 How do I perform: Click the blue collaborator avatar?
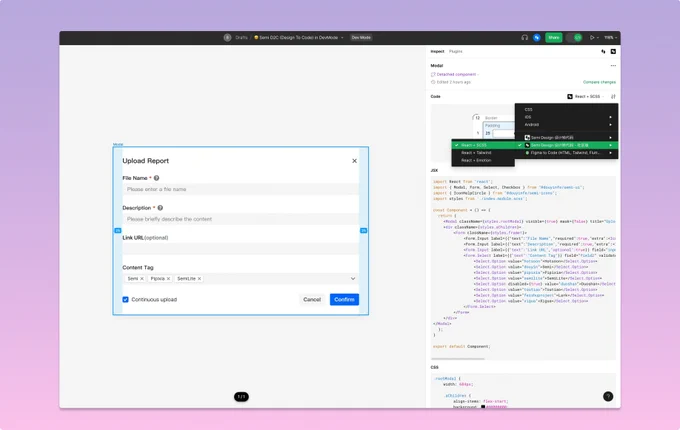[536, 38]
